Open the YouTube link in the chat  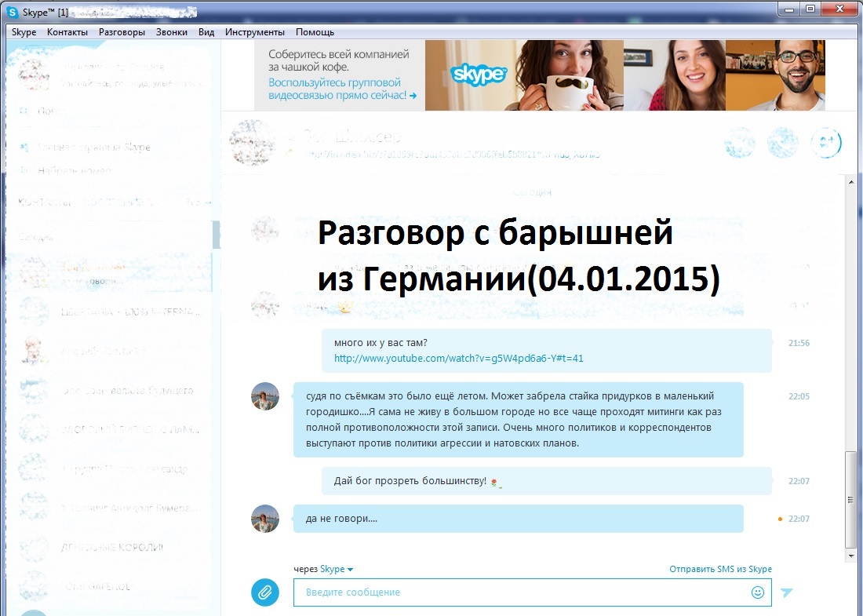tap(458, 359)
